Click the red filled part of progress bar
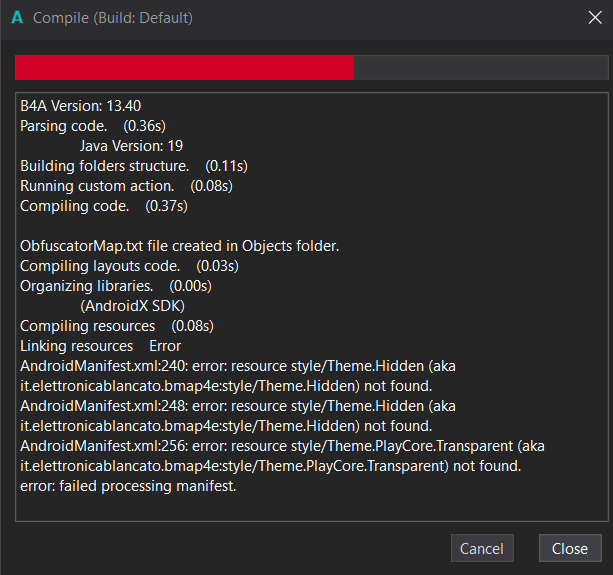613x575 pixels. (184, 67)
